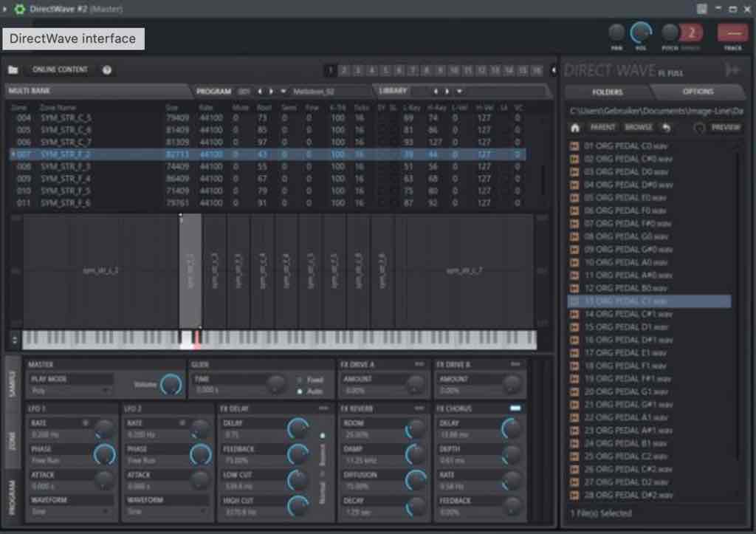Click the LIBRARY header label

click(393, 91)
